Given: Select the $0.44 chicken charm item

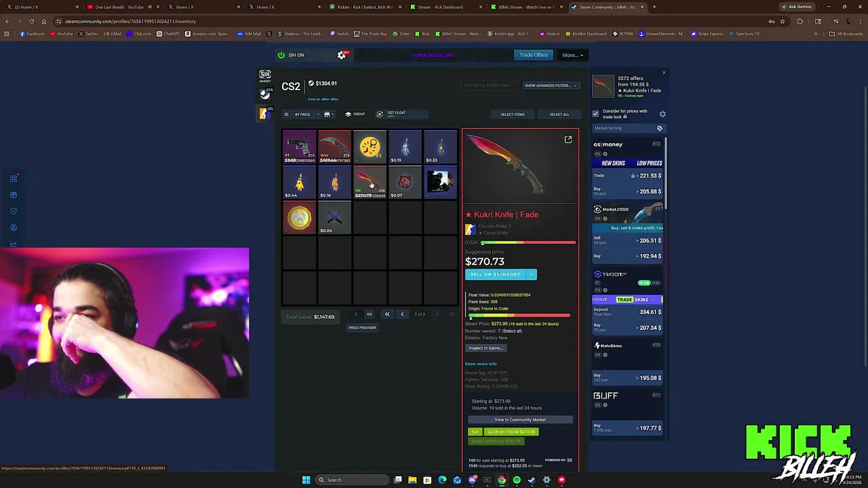Looking at the screenshot, I should point(299,182).
